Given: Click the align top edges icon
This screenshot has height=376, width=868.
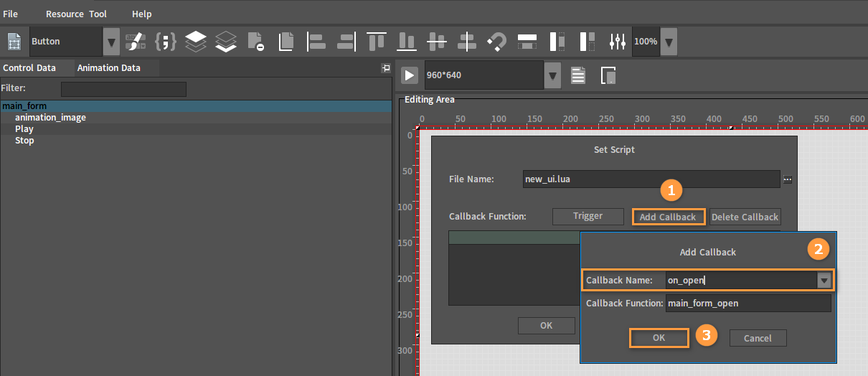Looking at the screenshot, I should [x=376, y=42].
